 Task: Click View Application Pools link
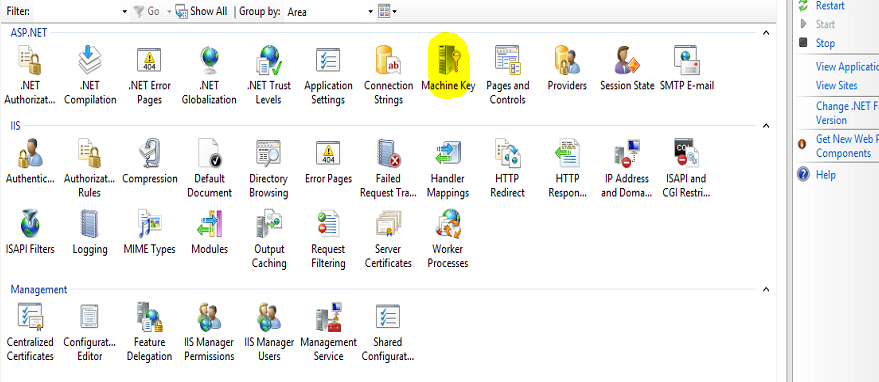(847, 67)
